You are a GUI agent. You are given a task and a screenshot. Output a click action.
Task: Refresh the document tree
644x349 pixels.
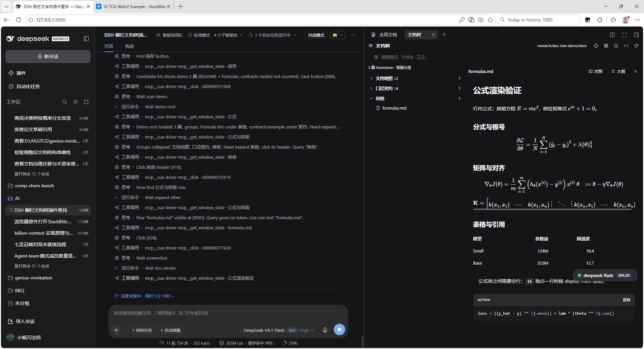click(636, 46)
